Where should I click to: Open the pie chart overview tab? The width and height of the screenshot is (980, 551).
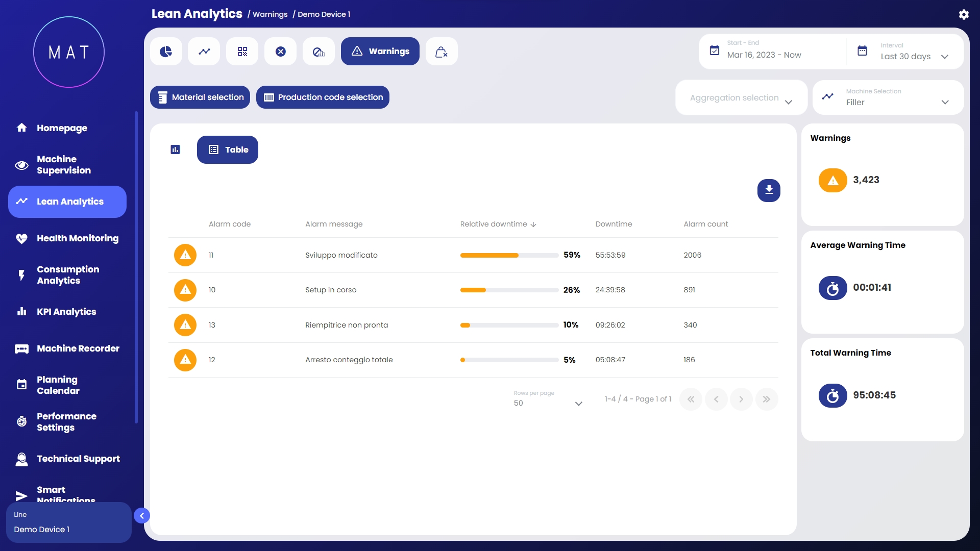pos(166,52)
